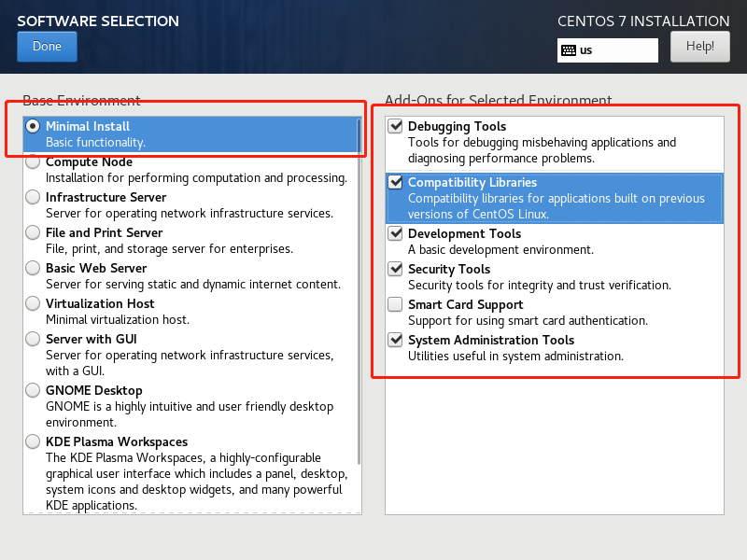Select KDE Plasma Workspaces radio button
The height and width of the screenshot is (560, 747).
[x=33, y=441]
